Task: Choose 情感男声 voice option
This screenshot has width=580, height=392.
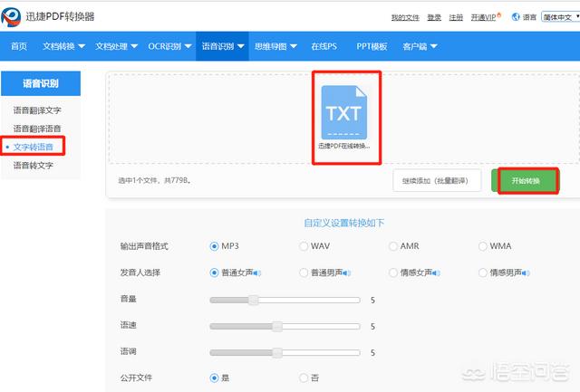Action: (x=483, y=272)
